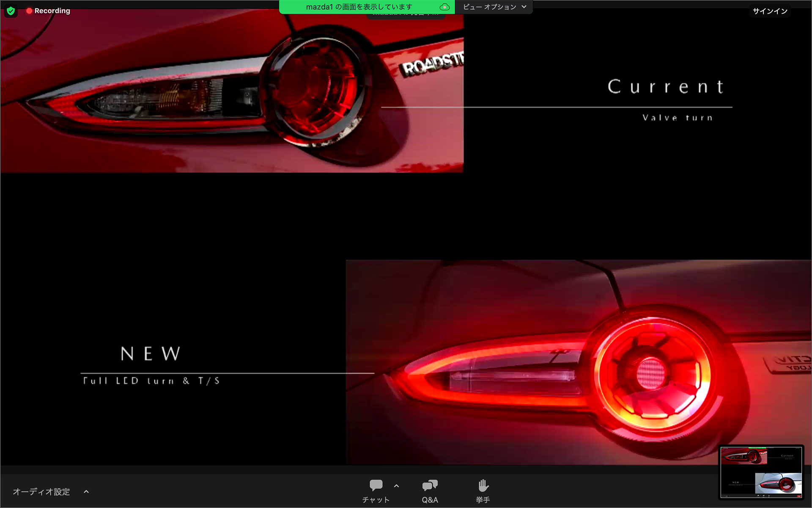Click the 'Valve turn' subtitle text
The image size is (812, 508).
[x=678, y=118]
